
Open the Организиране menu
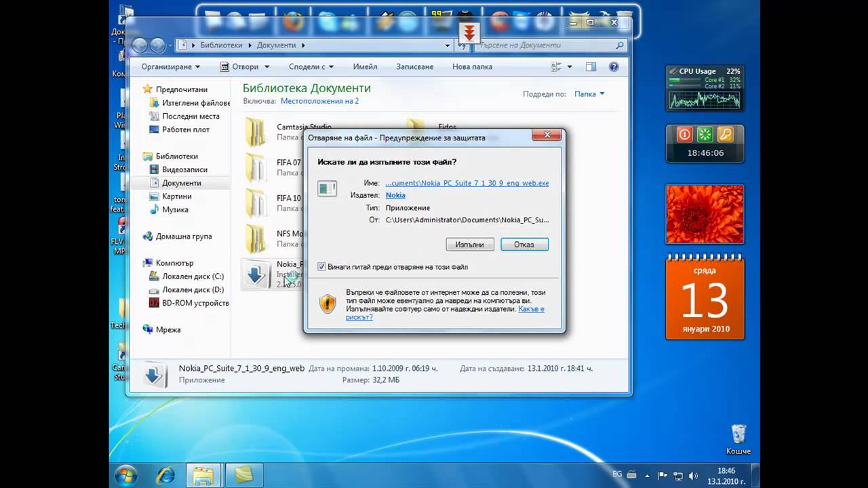tap(171, 66)
